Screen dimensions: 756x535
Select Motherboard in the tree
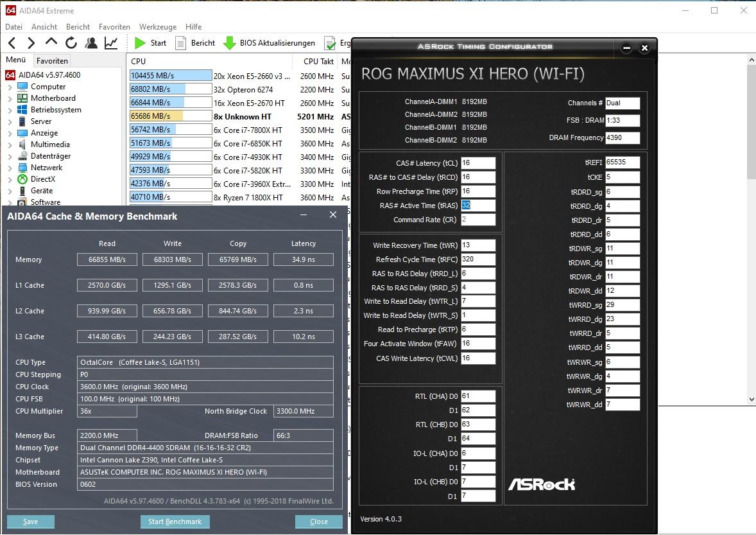(x=53, y=98)
